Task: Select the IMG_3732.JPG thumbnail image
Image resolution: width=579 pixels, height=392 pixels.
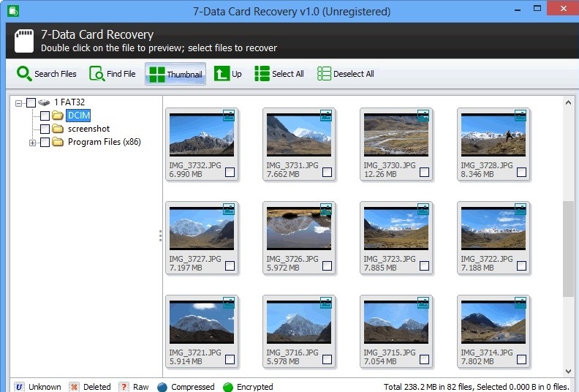Action: point(202,135)
